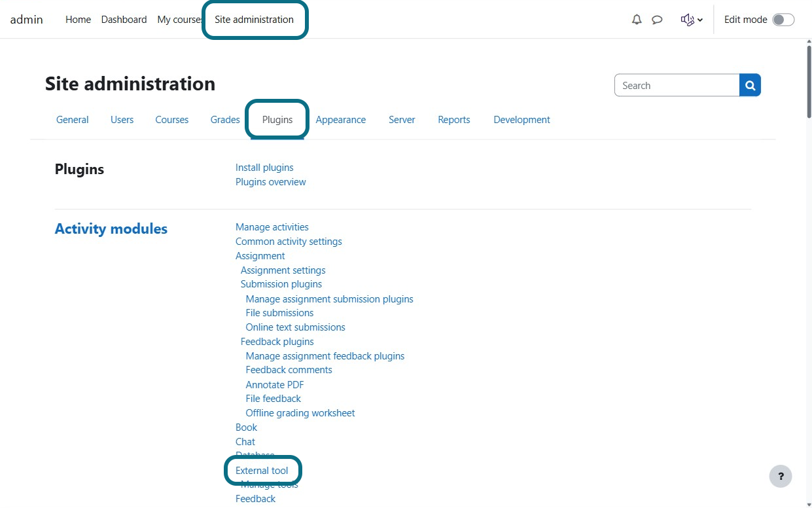This screenshot has height=508, width=812.
Task: Open Manage assignment submission plugins
Action: [x=330, y=299]
